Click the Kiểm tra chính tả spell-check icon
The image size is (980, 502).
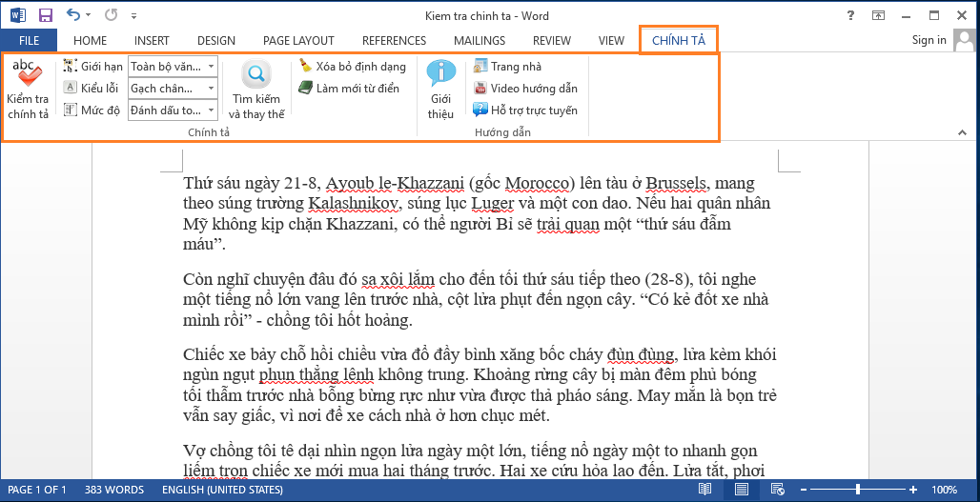click(x=26, y=75)
